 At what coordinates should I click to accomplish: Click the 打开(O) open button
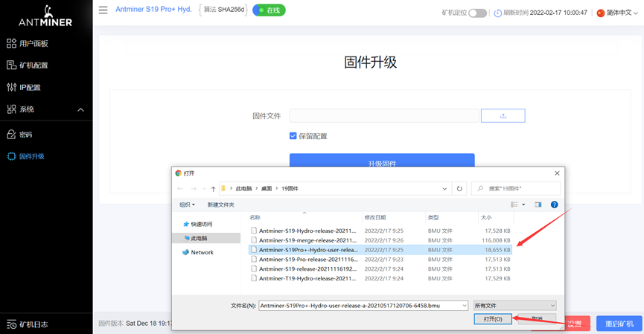[493, 319]
